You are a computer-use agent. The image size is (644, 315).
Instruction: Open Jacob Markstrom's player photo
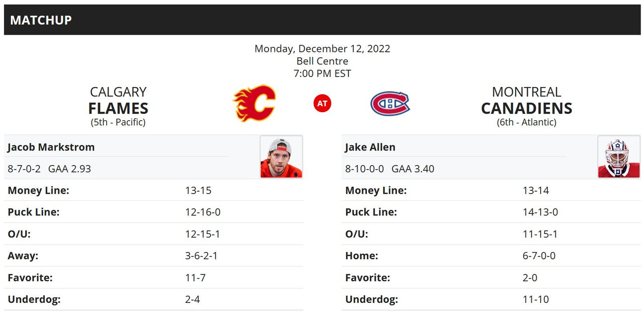pos(281,157)
